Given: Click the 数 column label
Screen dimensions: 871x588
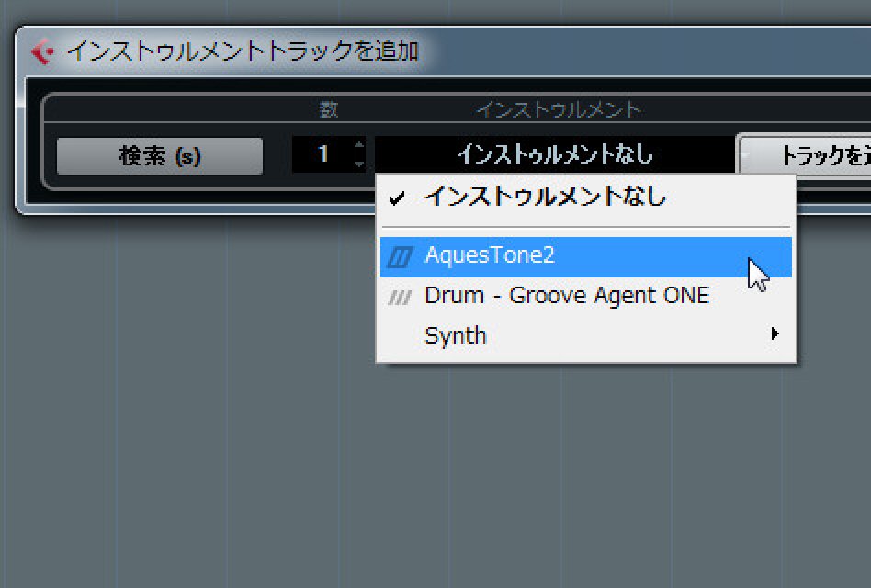Looking at the screenshot, I should click(328, 110).
